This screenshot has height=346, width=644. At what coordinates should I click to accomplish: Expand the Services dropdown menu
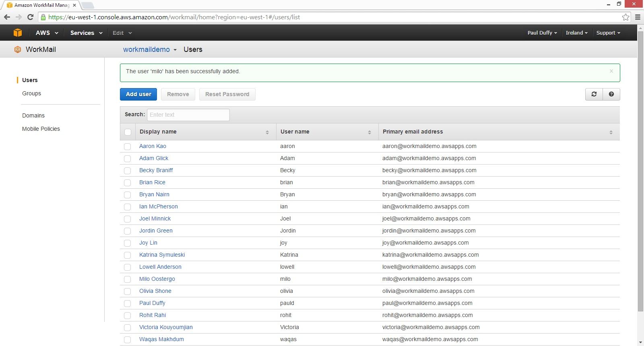86,33
